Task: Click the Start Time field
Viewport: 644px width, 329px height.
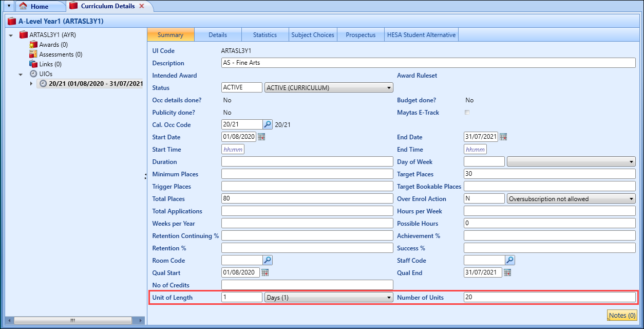Action: tap(233, 149)
